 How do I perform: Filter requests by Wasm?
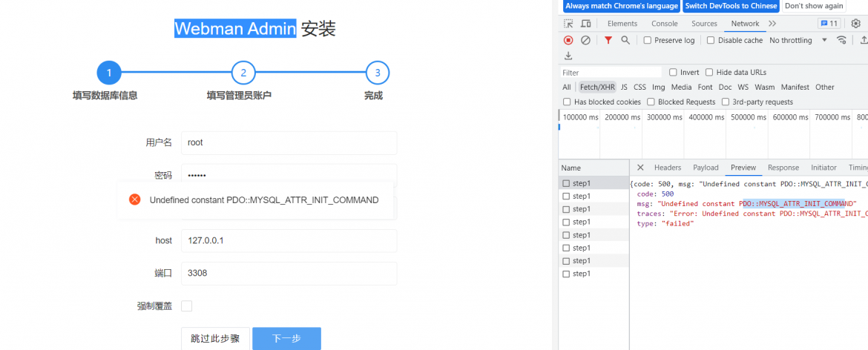[765, 87]
